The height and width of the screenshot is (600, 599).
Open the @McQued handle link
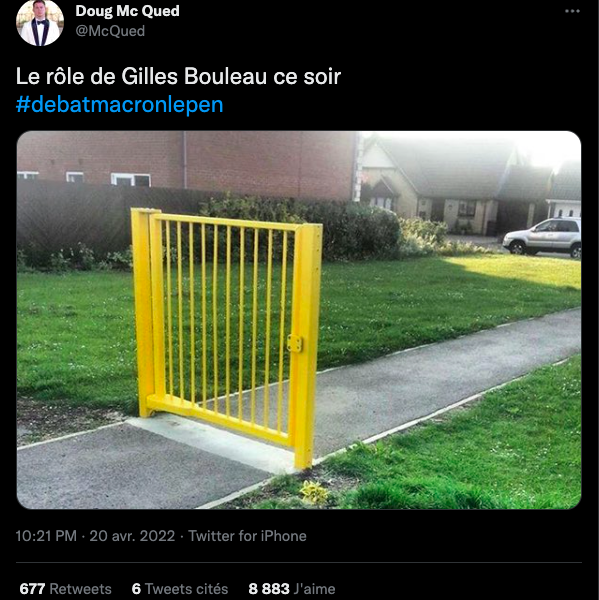point(110,31)
